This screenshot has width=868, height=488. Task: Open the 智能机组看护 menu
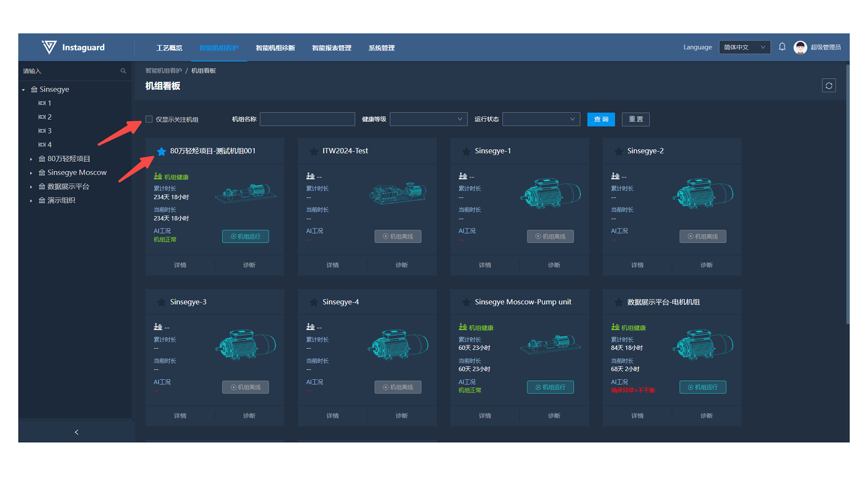[x=219, y=48]
